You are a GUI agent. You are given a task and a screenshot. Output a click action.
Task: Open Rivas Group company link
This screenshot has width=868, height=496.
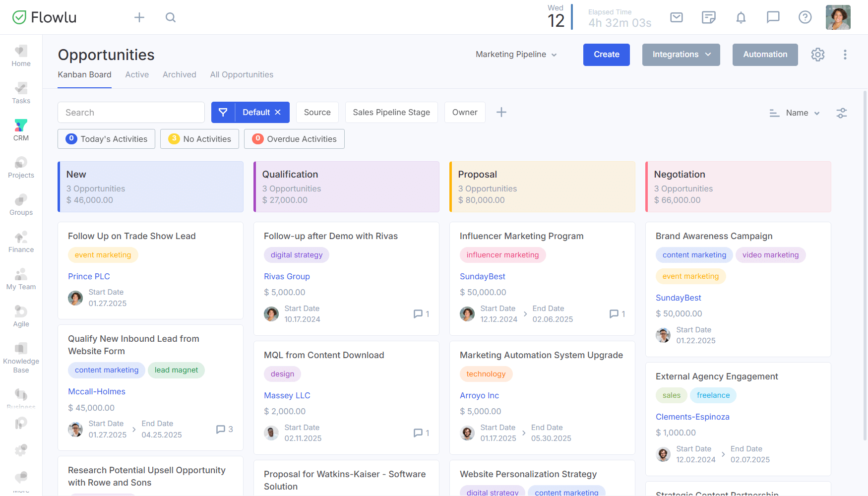coord(287,276)
